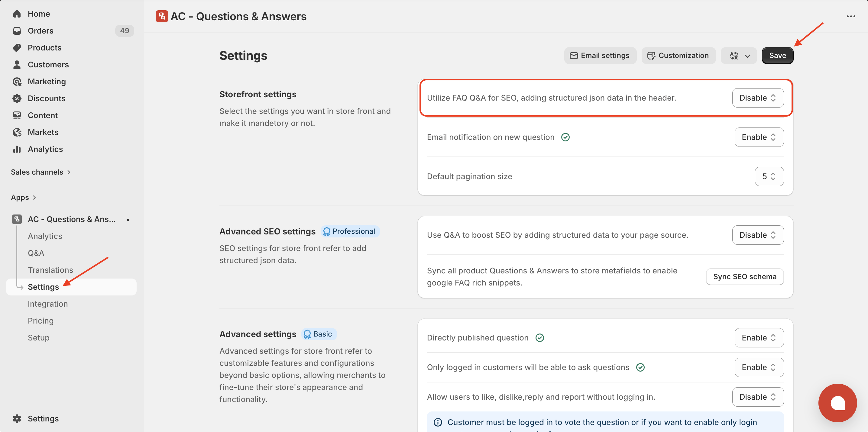The width and height of the screenshot is (868, 432).
Task: Open the FAQ Q&A SEO Disable dropdown
Action: (757, 98)
